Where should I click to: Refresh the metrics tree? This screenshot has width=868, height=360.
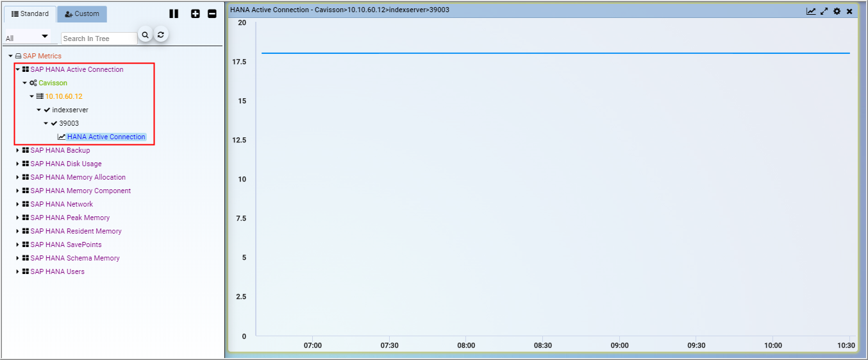pos(161,35)
